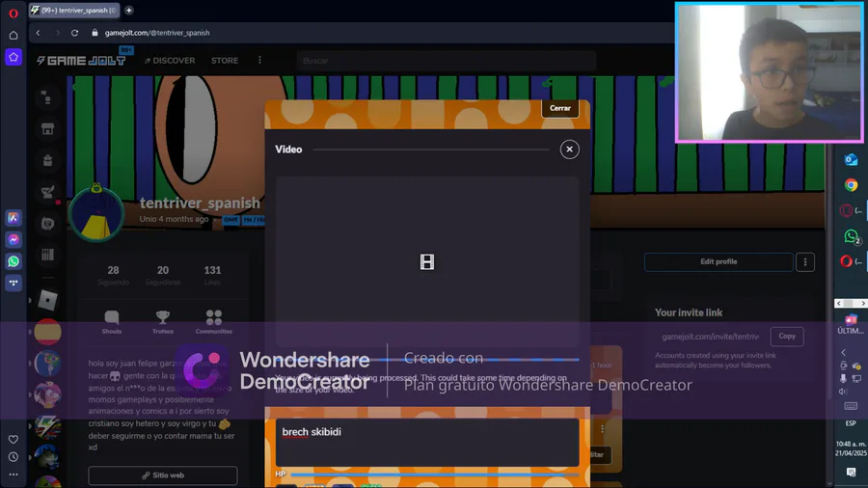868x488 pixels.
Task: Open the Spain flag community
Action: pos(47,332)
